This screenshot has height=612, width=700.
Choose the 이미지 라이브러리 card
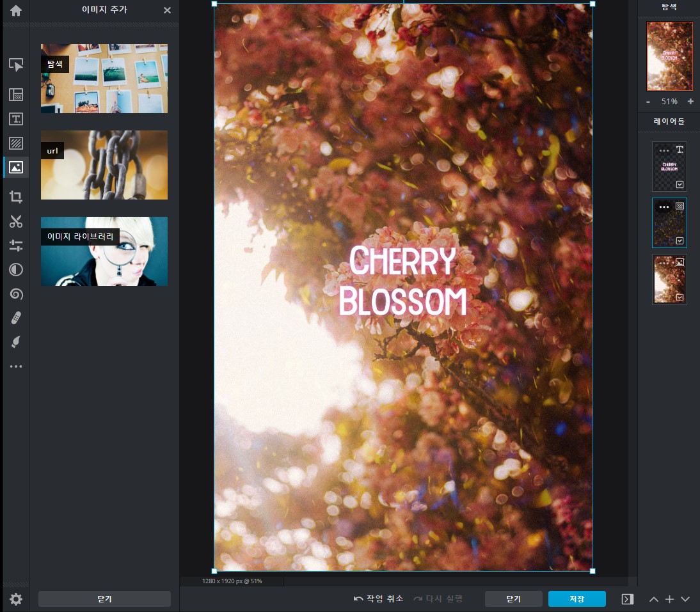104,251
